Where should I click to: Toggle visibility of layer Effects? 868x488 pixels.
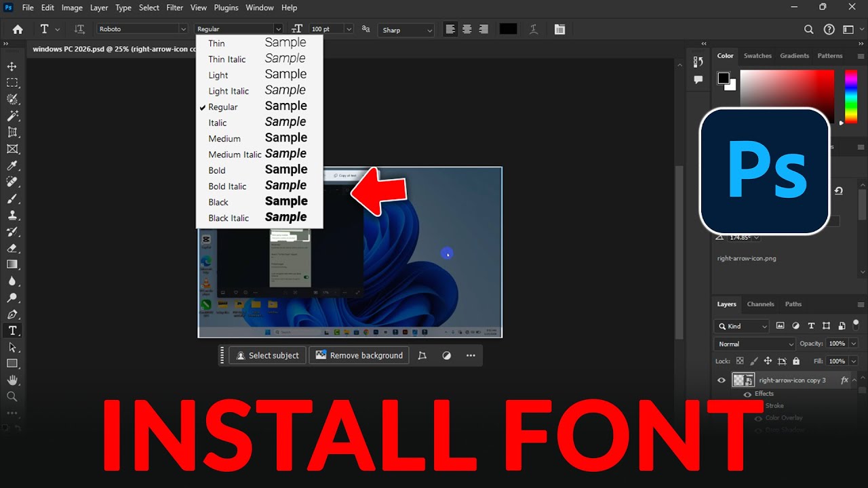747,394
